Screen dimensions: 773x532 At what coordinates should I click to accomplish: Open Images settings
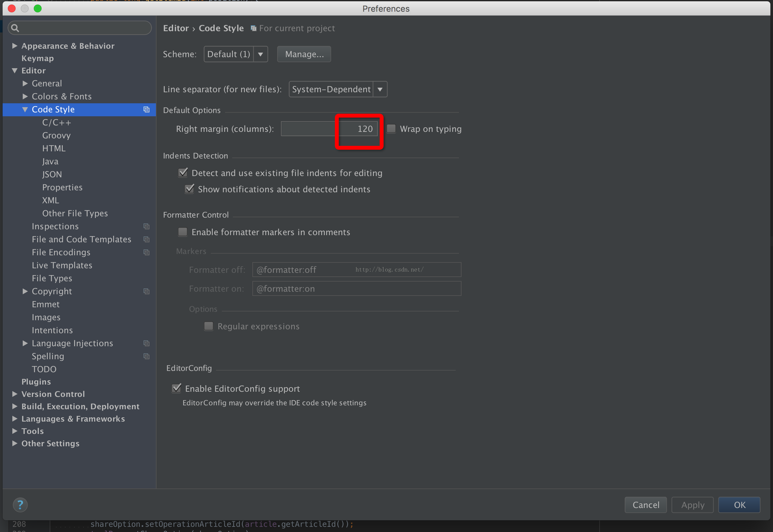(x=46, y=317)
